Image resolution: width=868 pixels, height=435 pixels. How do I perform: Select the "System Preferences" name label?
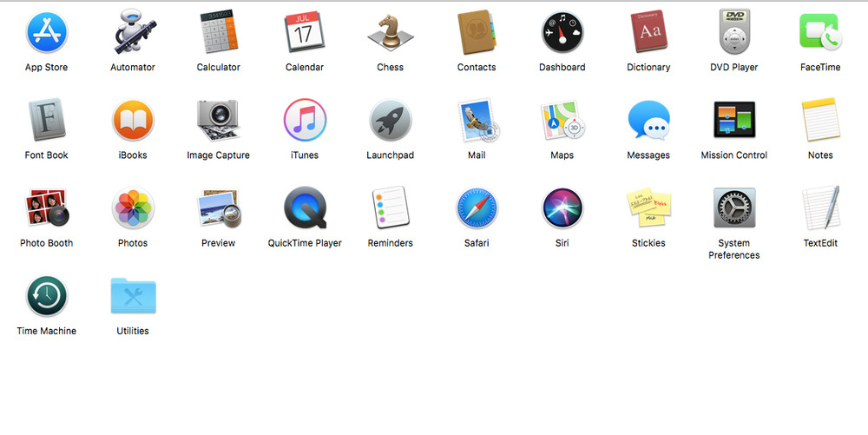click(x=734, y=249)
